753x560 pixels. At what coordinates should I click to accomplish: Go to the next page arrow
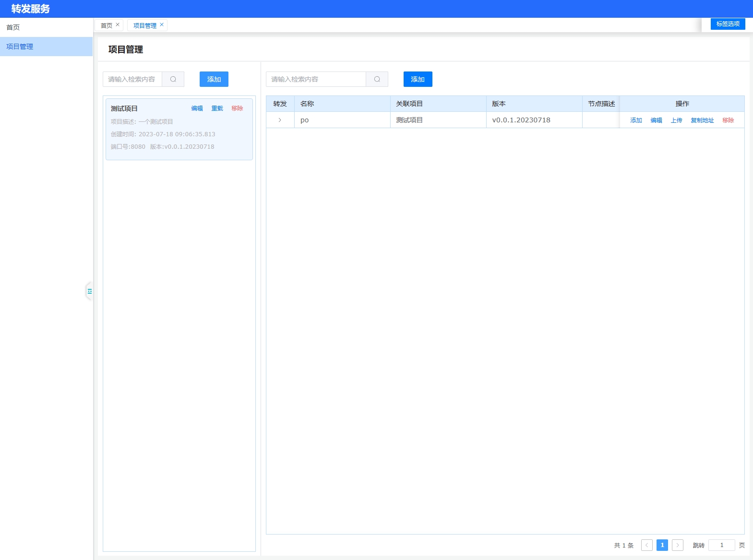678,545
